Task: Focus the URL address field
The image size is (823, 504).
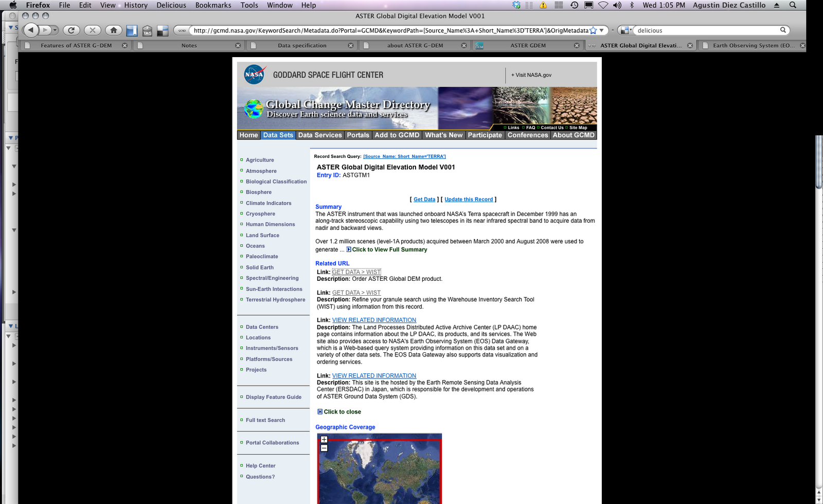Action: [391, 30]
